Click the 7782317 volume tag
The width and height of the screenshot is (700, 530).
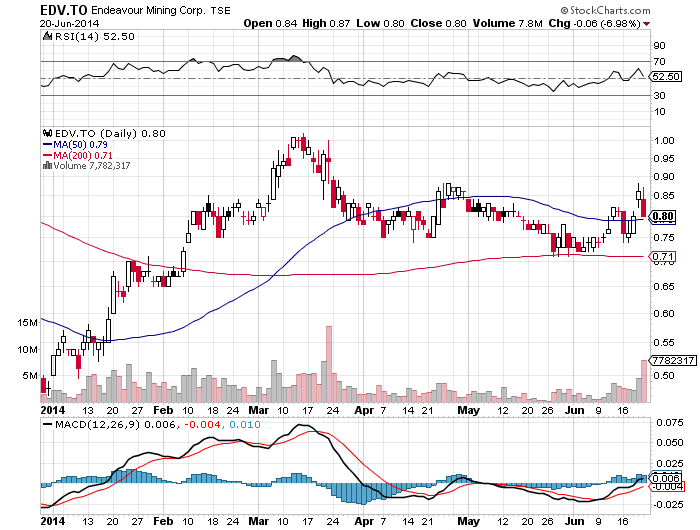pyautogui.click(x=674, y=360)
